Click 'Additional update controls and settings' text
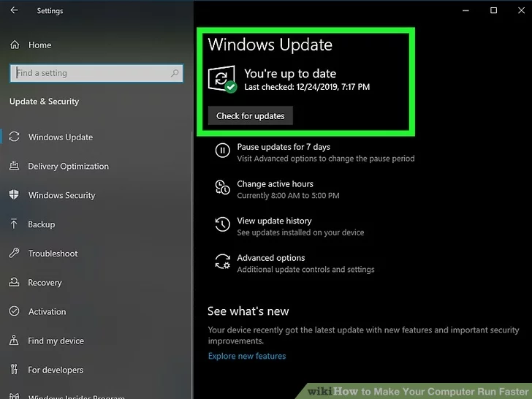The image size is (532, 399). pyautogui.click(x=305, y=270)
